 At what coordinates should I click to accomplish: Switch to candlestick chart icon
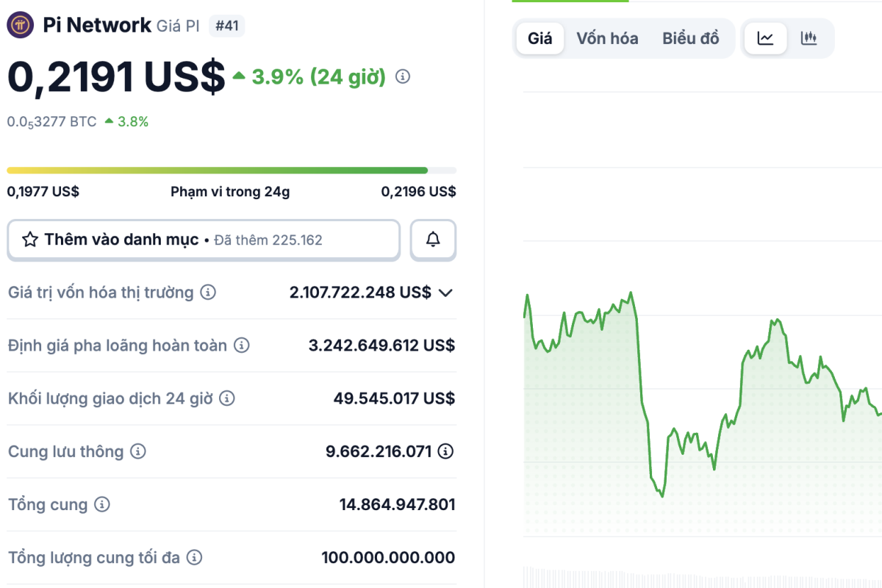click(x=808, y=38)
